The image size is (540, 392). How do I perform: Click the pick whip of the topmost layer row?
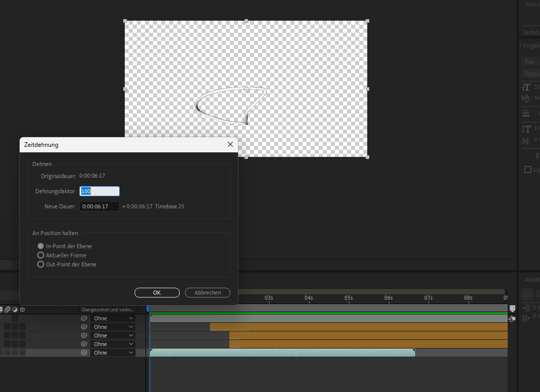click(x=84, y=318)
